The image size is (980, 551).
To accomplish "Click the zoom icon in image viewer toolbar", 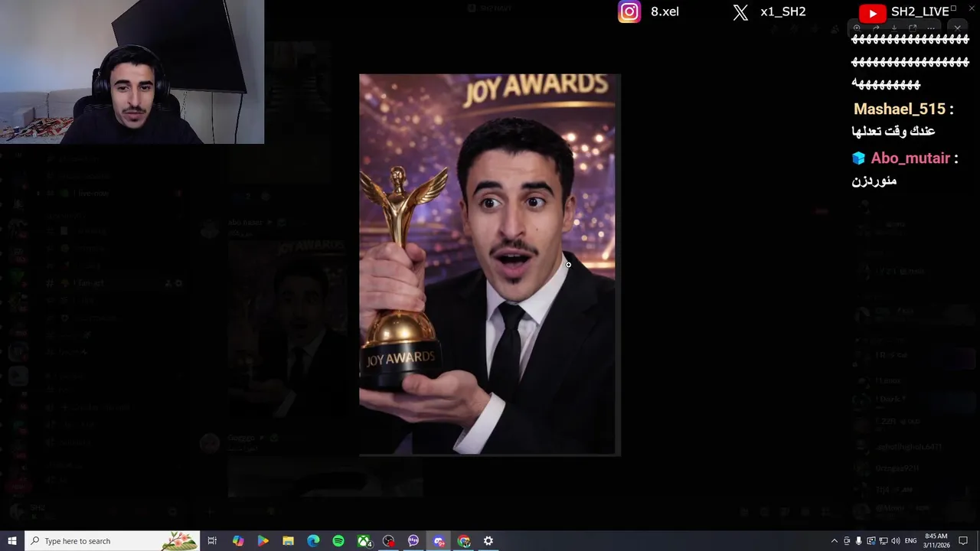I will (x=857, y=28).
